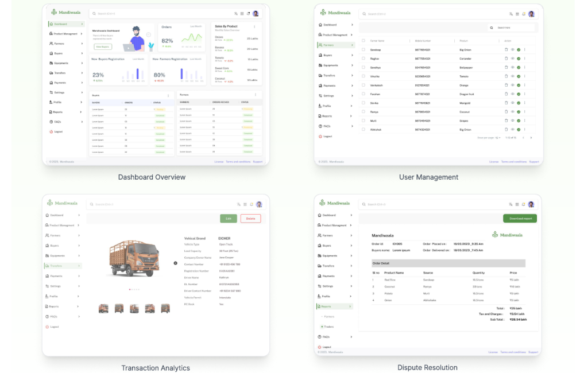Tick the checkbox for farmer Sandhya
The width and height of the screenshot is (588, 373).
(363, 68)
